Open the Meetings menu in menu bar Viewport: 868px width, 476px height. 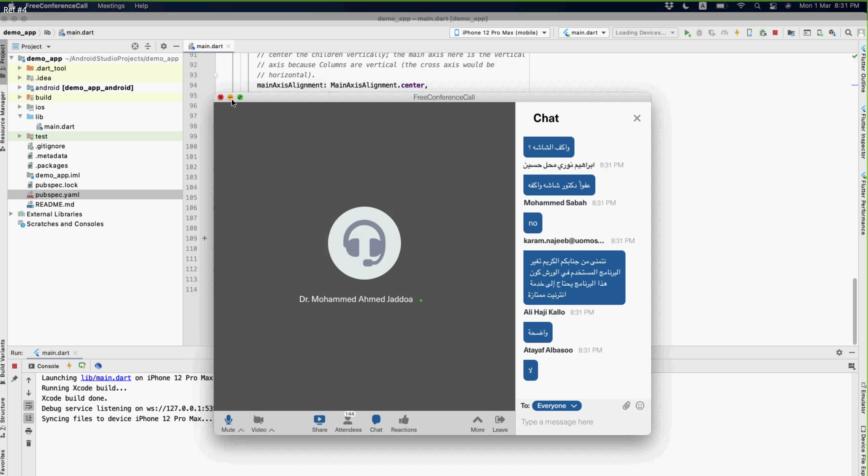point(111,6)
